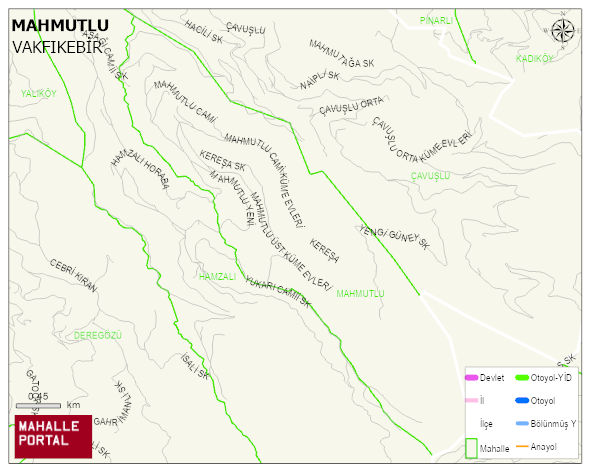Screen dimensions: 591x472
Task: Click the İl pink legend swatch
Action: coord(472,400)
